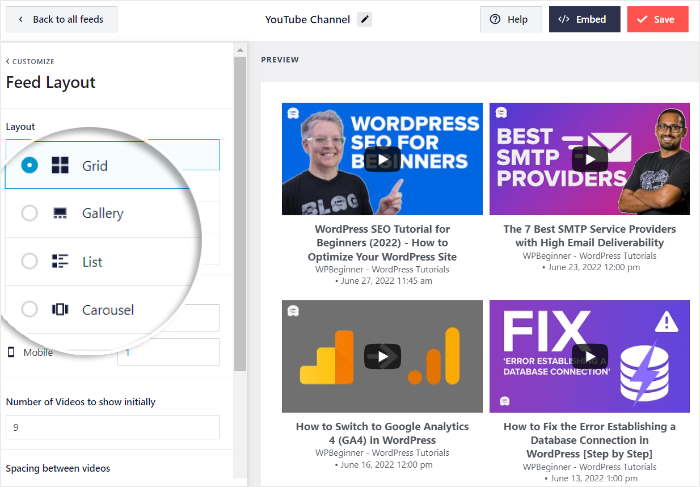700x487 pixels.
Task: Click the Carousel layout icon
Action: (60, 309)
